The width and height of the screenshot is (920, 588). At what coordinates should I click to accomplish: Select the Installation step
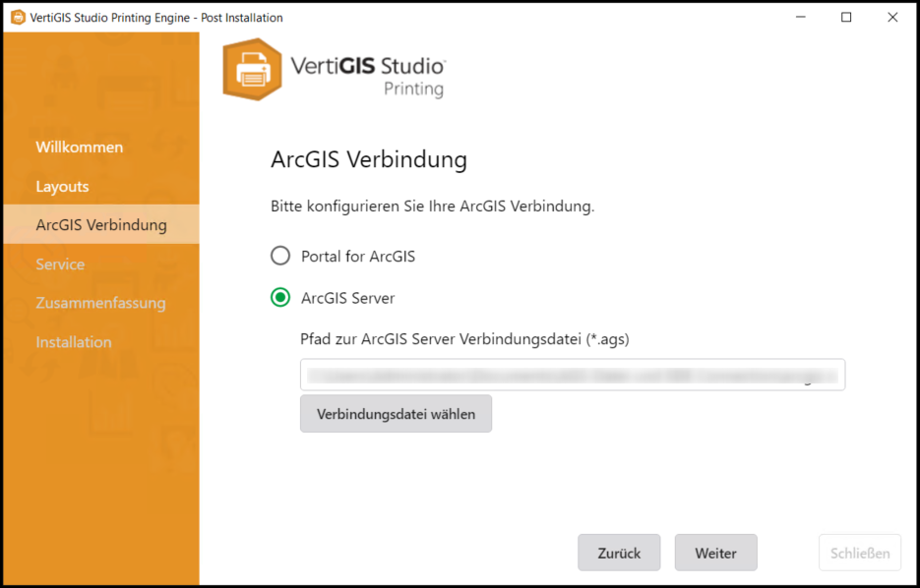coord(73,341)
